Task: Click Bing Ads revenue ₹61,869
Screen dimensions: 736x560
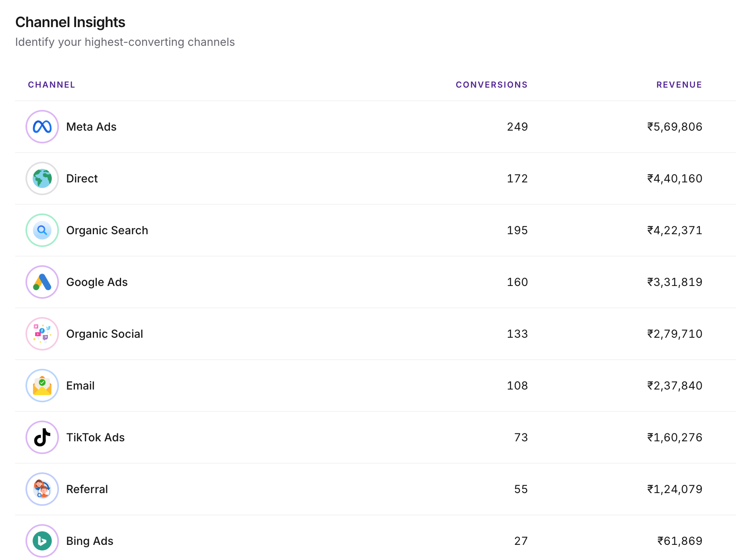Action: (x=680, y=541)
